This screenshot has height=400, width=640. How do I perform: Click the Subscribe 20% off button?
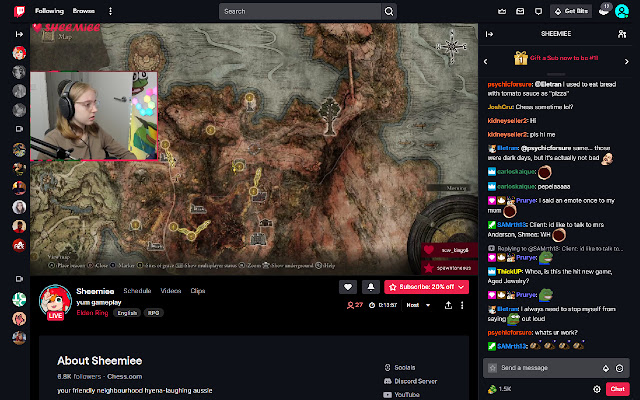[427, 286]
